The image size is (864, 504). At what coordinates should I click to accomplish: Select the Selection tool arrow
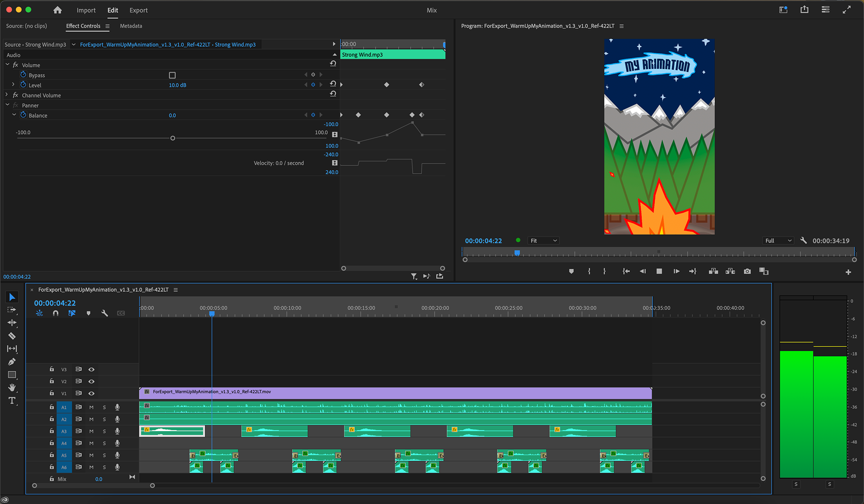tap(12, 297)
